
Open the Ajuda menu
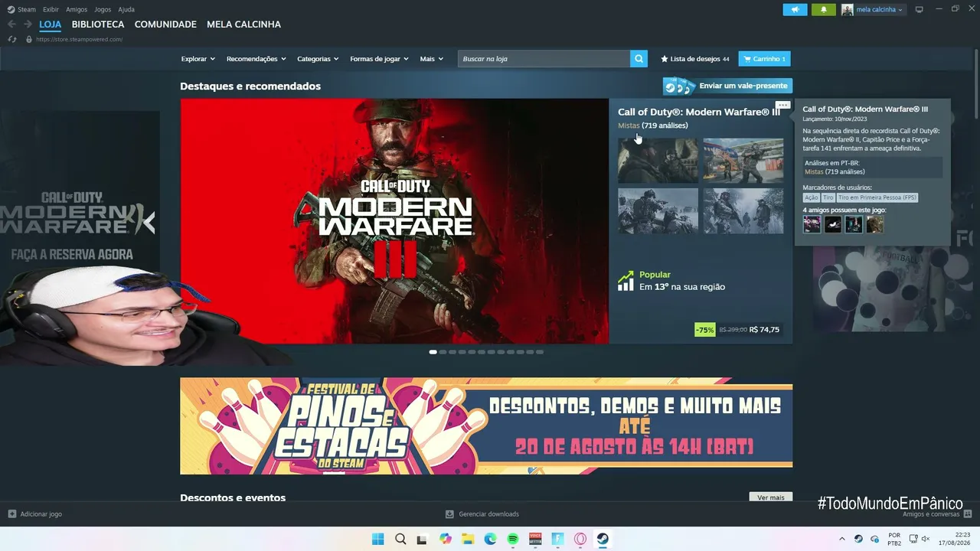pyautogui.click(x=126, y=9)
